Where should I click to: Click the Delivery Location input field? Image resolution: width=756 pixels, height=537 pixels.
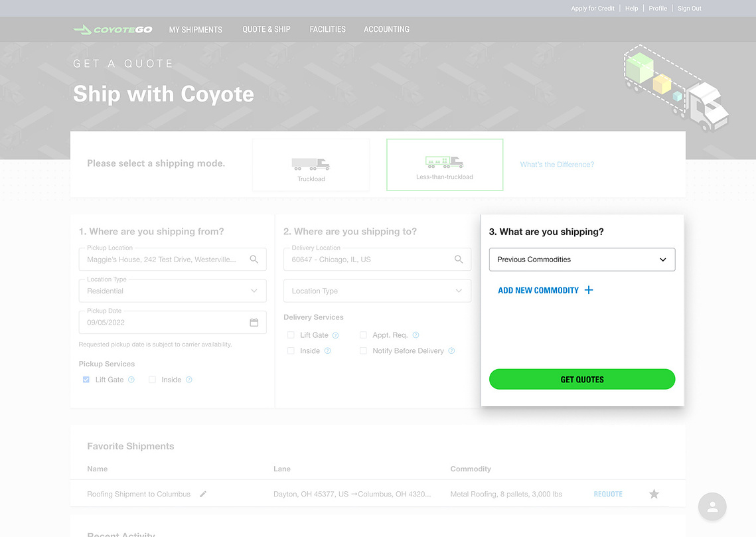pos(378,260)
